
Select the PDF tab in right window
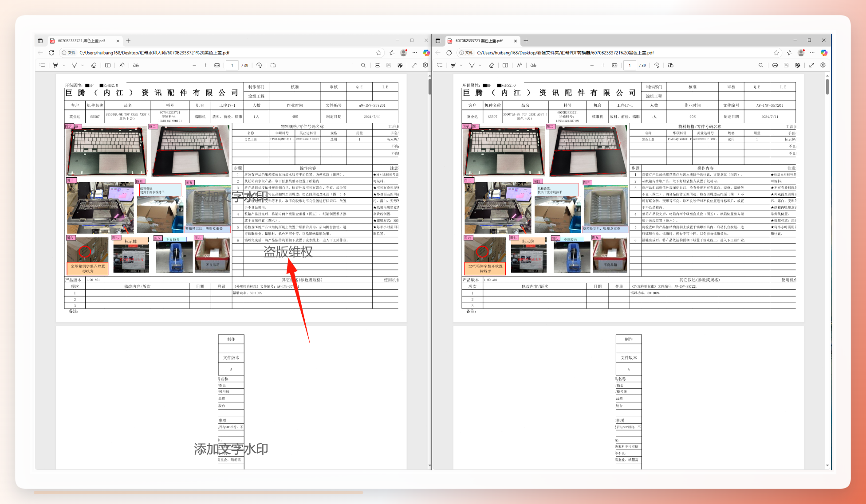482,41
